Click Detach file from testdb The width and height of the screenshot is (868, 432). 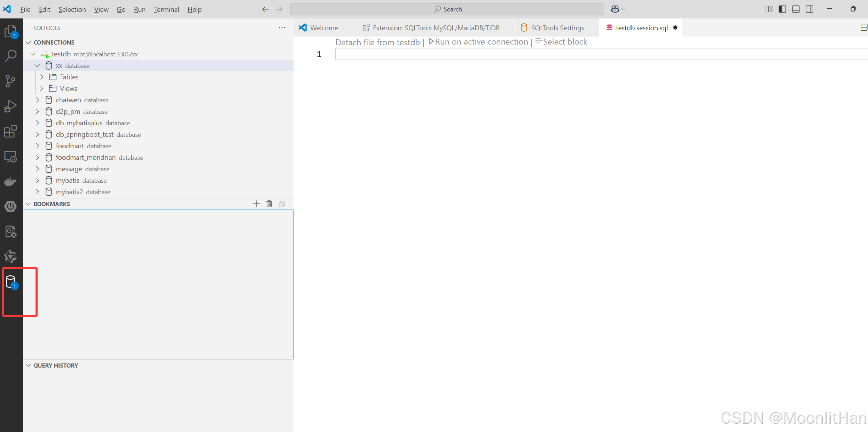377,42
